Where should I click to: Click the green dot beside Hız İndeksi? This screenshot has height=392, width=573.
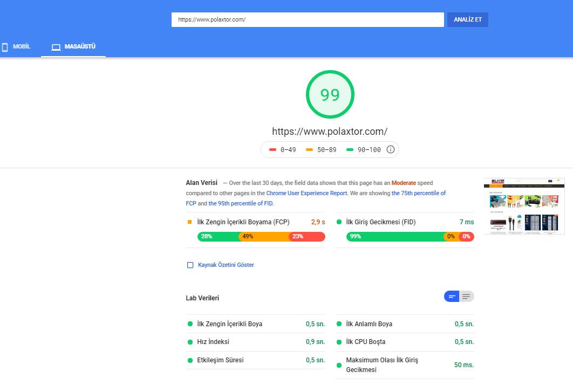[x=190, y=342]
